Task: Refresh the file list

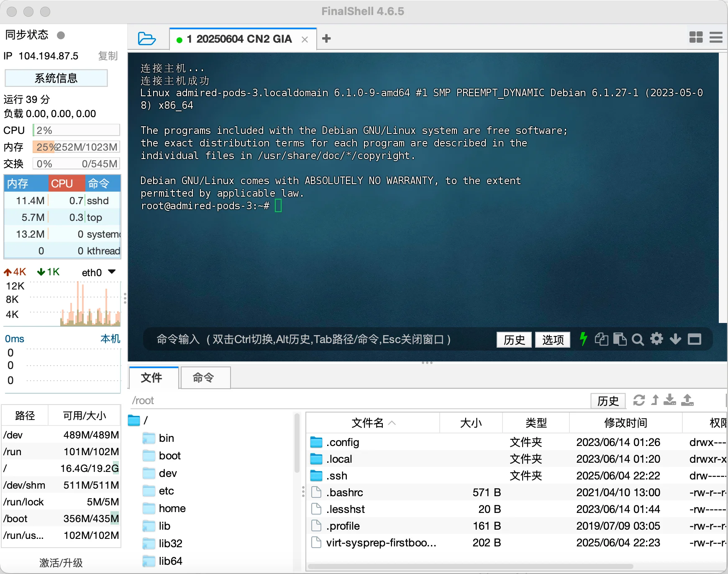Action: (x=639, y=400)
